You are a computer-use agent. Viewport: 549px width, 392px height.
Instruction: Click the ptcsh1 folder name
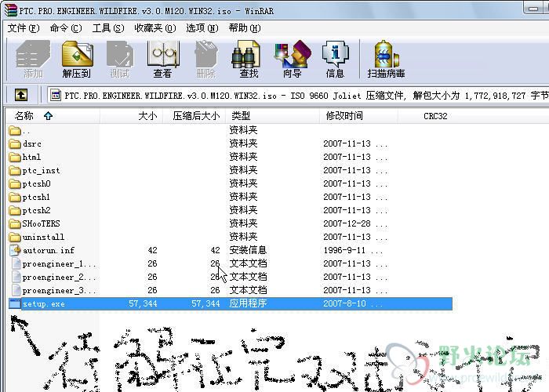pos(36,197)
